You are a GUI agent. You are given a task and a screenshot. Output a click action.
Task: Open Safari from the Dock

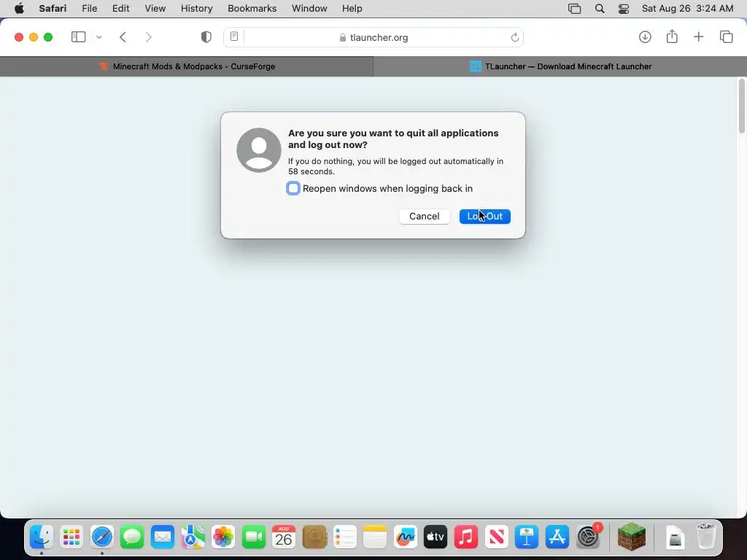102,537
